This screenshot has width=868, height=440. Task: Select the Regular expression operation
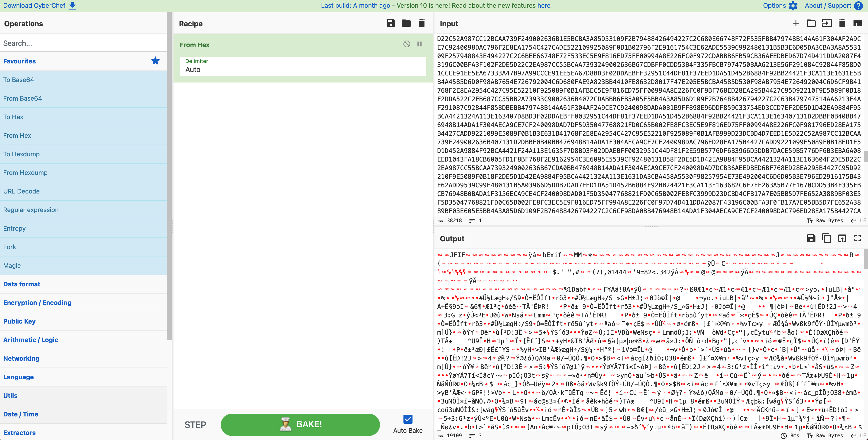[x=84, y=209]
